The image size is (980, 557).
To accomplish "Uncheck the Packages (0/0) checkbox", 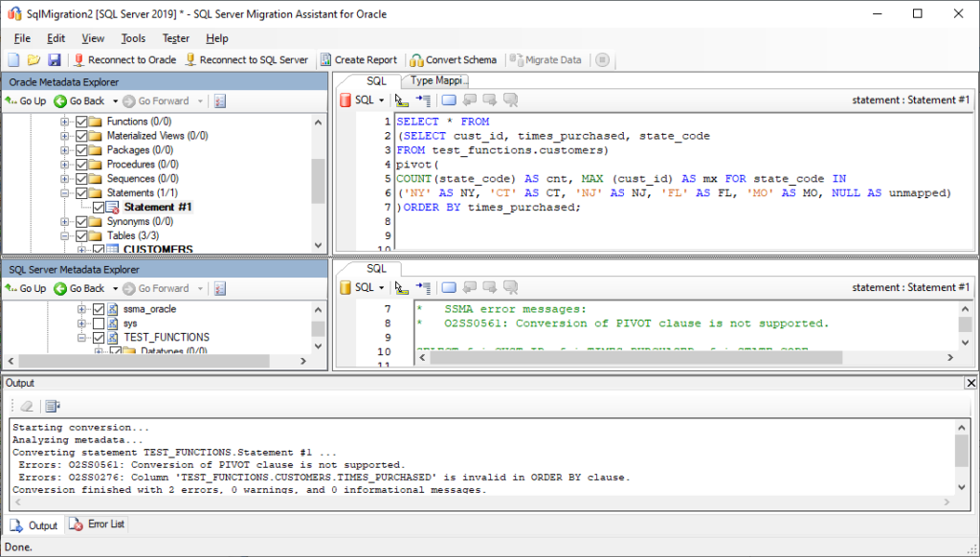I will tap(81, 150).
